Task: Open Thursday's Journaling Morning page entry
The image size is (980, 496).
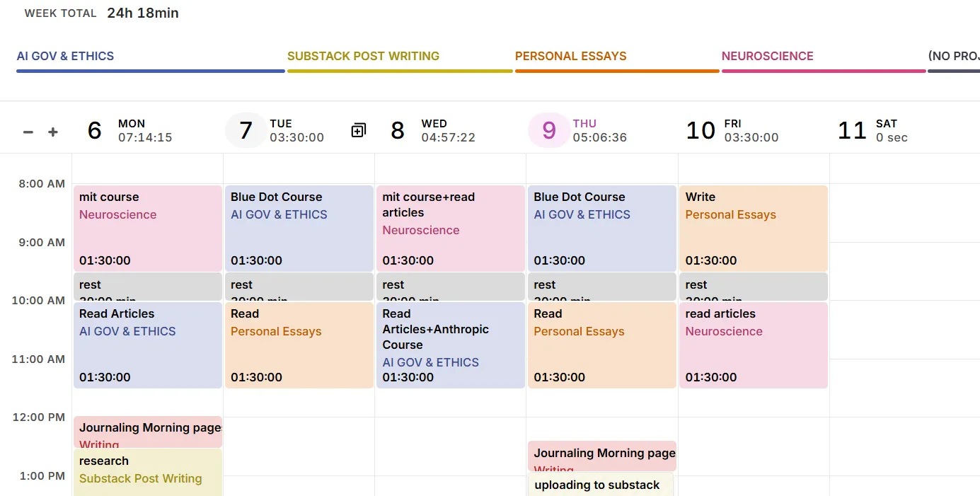Action: [x=602, y=456]
